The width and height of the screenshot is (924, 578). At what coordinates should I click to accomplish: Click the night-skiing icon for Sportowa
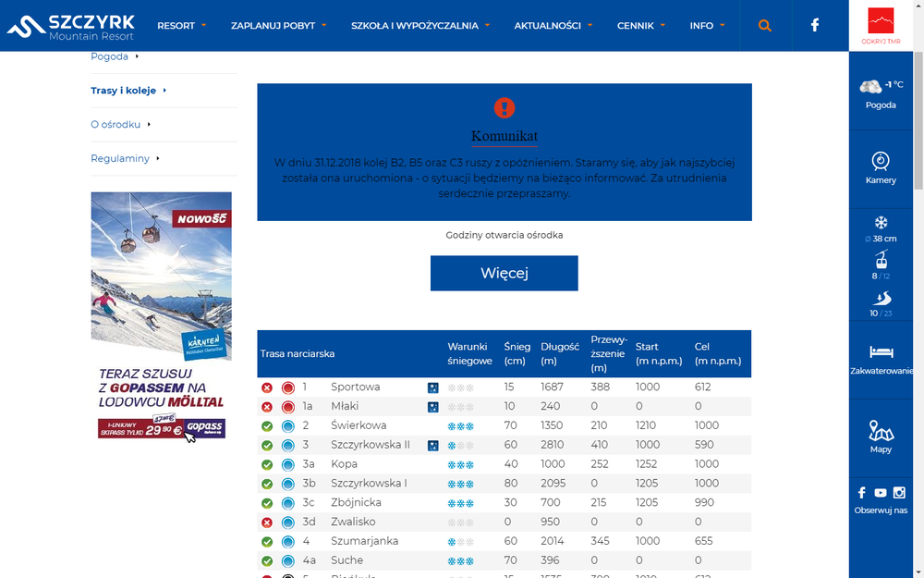point(433,387)
